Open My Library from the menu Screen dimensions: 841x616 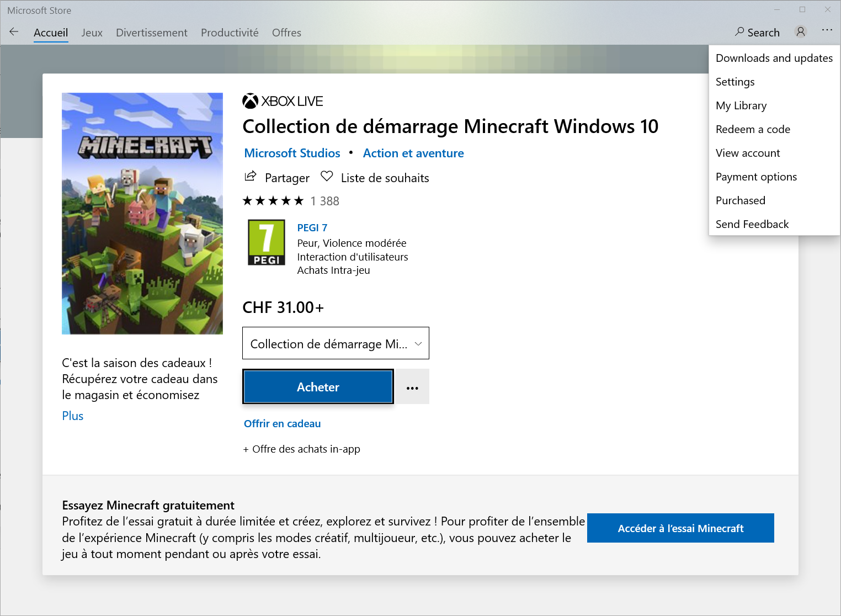coord(774,105)
